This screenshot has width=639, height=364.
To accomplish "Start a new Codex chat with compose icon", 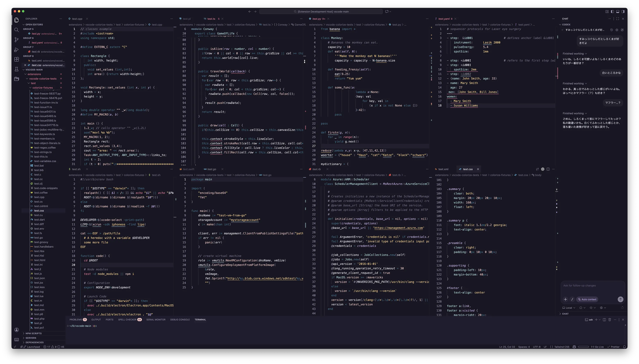I will [622, 30].
